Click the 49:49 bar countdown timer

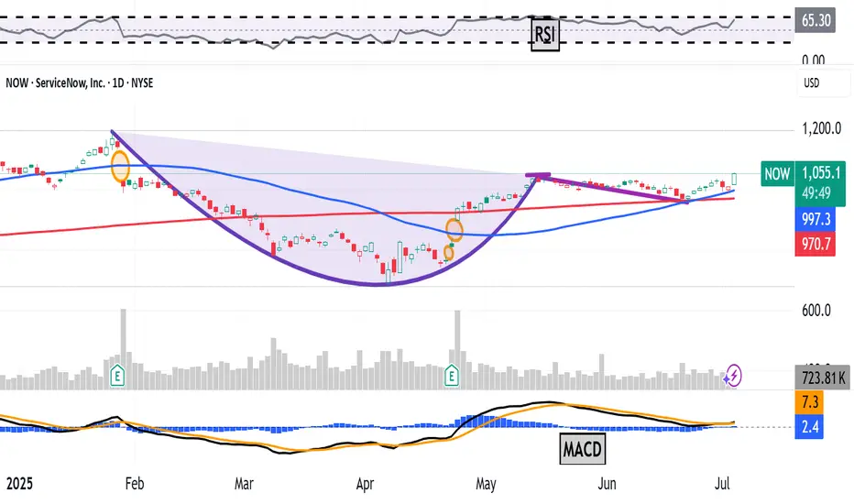[x=816, y=193]
